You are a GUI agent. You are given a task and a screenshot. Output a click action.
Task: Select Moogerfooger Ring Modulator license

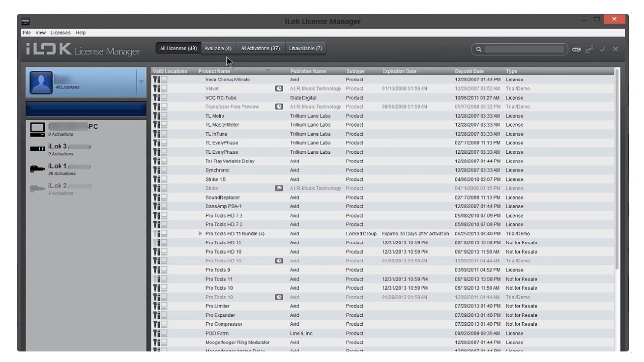[382, 342]
